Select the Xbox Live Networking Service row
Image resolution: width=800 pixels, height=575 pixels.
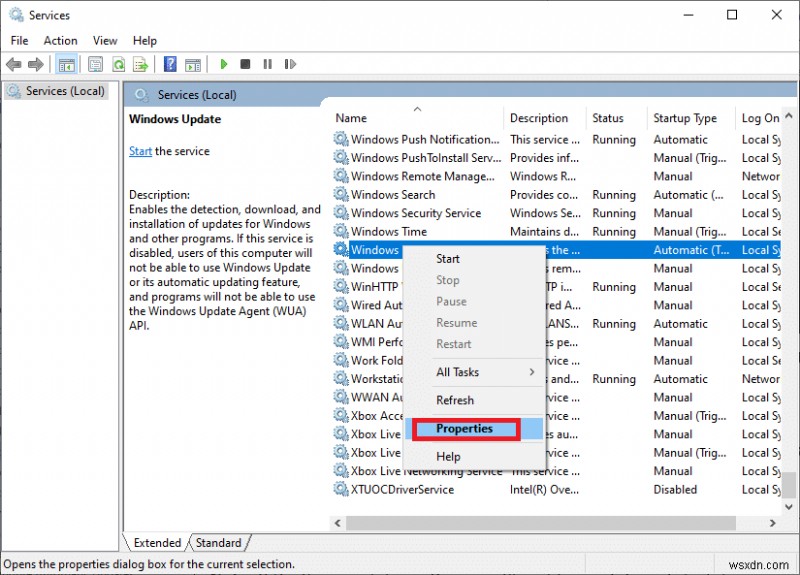[x=557, y=471]
